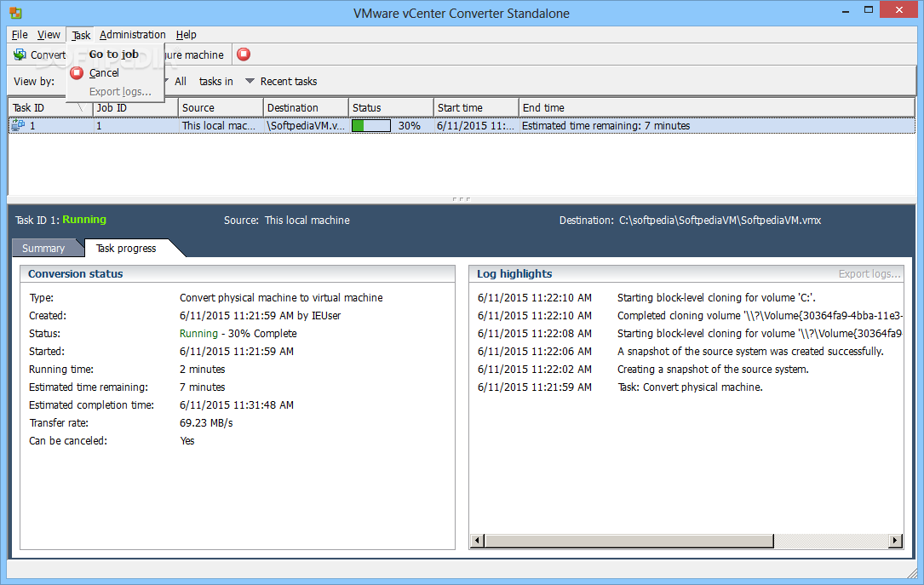Open the Help menu
Viewport: 924px width, 585px height.
tap(187, 35)
